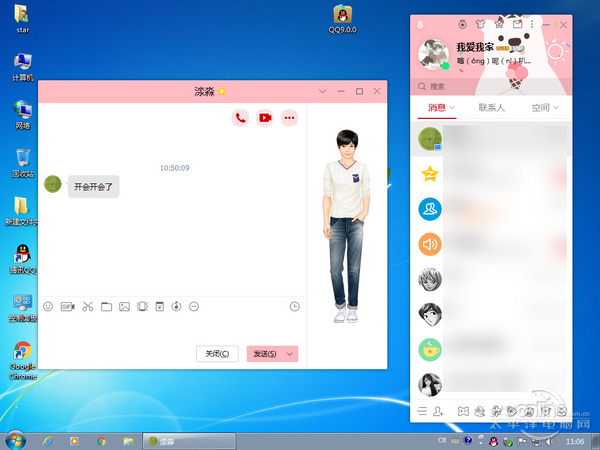Open the main menu hamburger icon in QQ panel
Image resolution: width=600 pixels, height=450 pixels.
click(x=422, y=411)
